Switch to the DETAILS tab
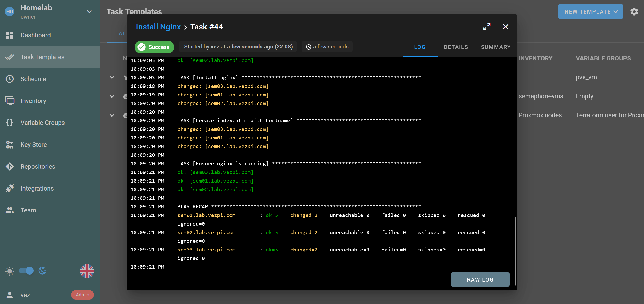Image resolution: width=644 pixels, height=304 pixels. (456, 47)
